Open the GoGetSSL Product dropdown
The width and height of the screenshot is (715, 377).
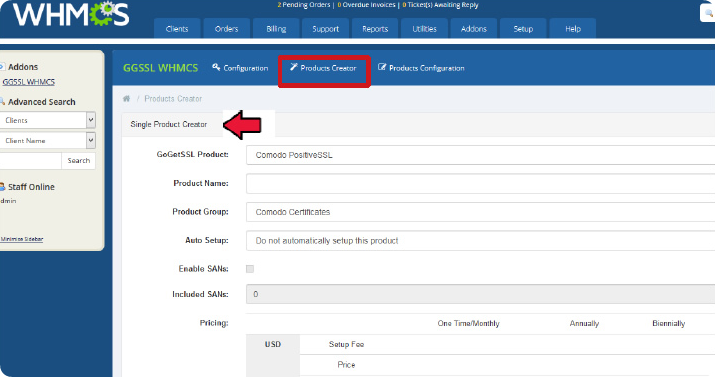[x=481, y=155]
